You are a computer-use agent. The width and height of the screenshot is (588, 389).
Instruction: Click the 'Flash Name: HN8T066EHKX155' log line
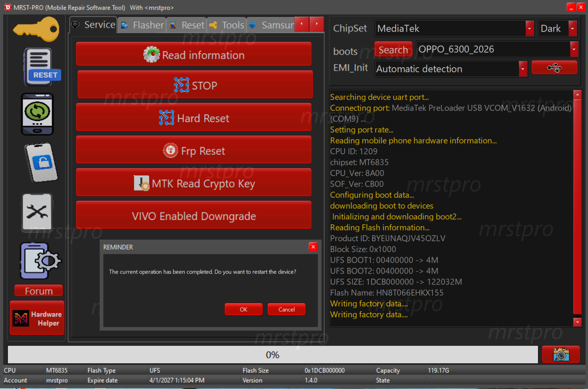pos(386,293)
